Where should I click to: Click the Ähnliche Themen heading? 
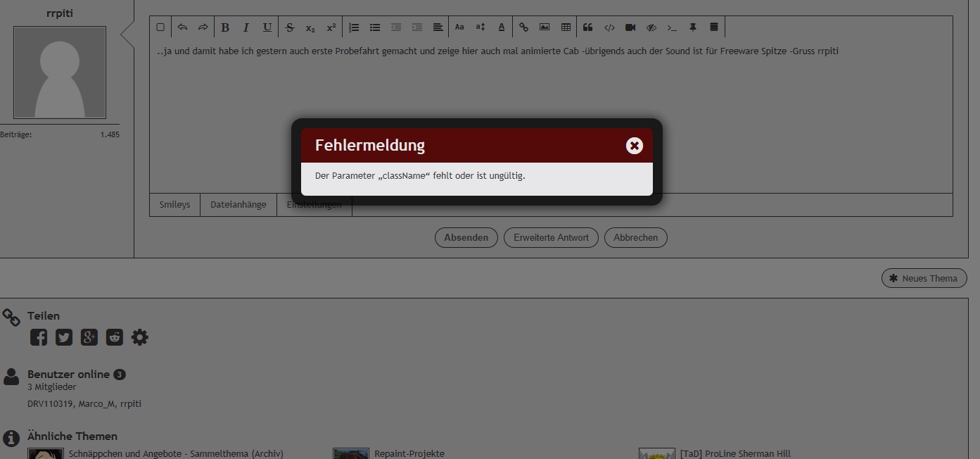[72, 436]
